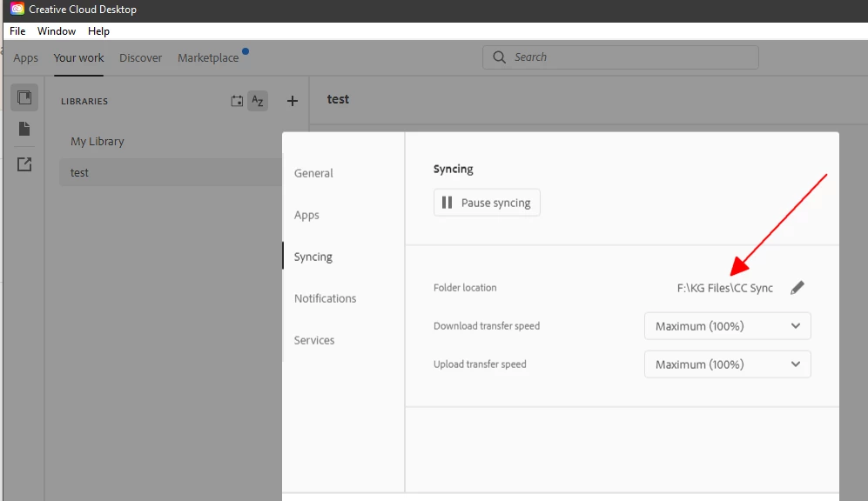Click into the Search field

click(x=621, y=57)
